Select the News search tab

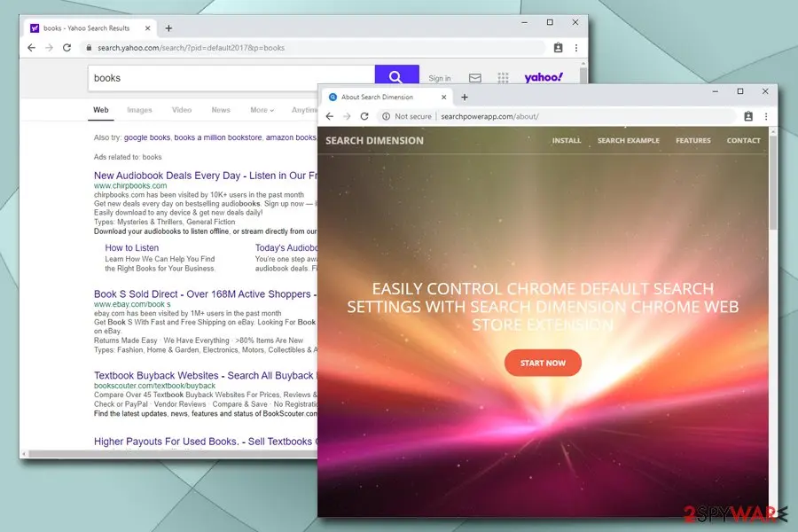point(221,110)
